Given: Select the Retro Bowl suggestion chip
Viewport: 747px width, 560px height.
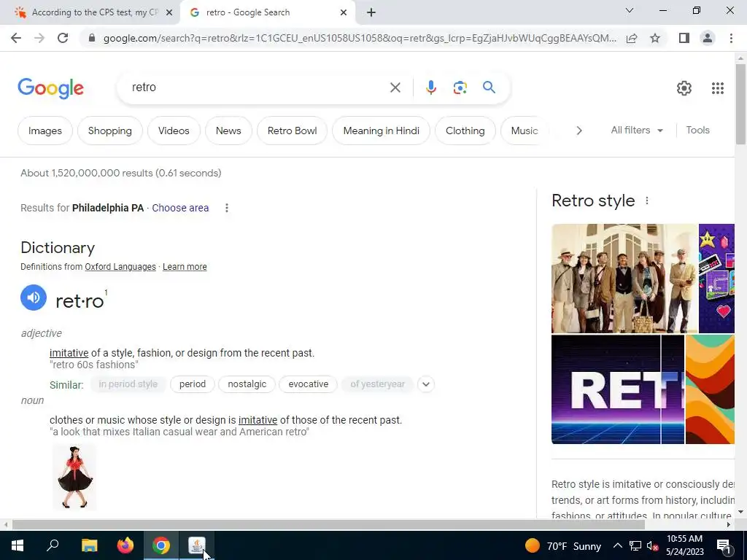Looking at the screenshot, I should click(x=292, y=131).
